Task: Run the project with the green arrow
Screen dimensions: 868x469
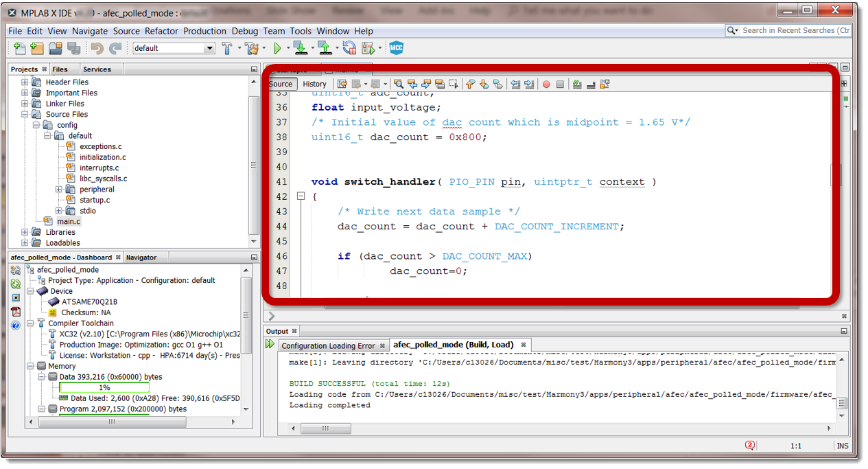Action: tap(278, 48)
